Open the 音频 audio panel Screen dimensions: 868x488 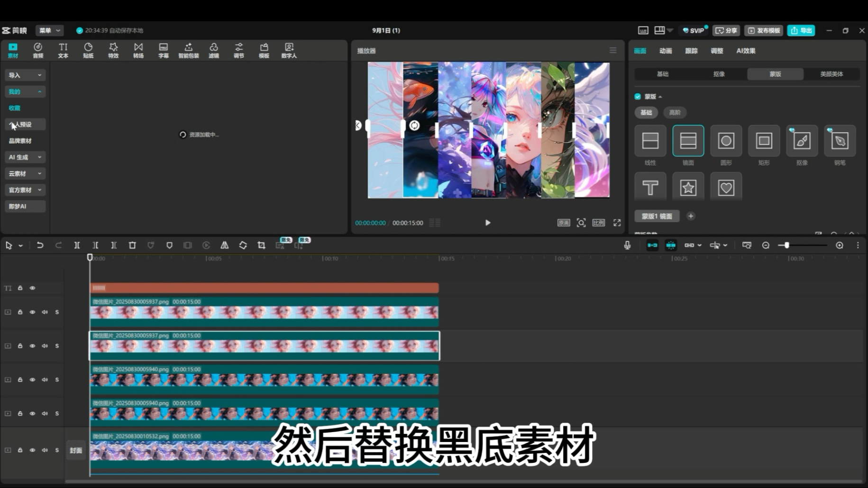click(x=38, y=50)
